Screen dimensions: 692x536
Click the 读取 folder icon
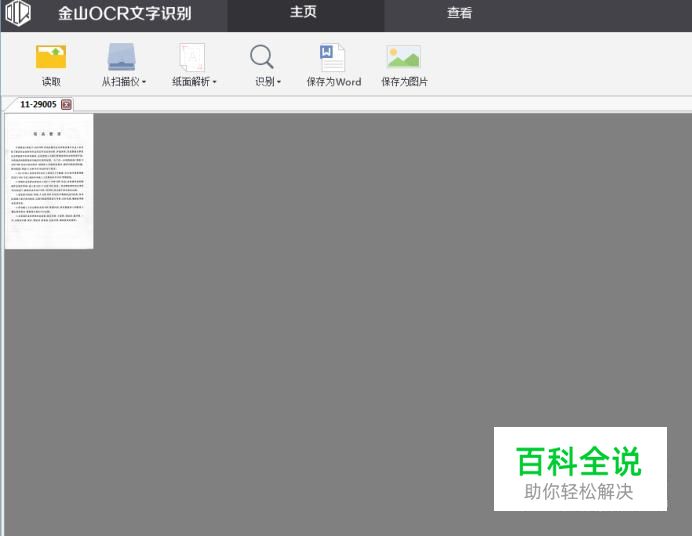tap(51, 56)
